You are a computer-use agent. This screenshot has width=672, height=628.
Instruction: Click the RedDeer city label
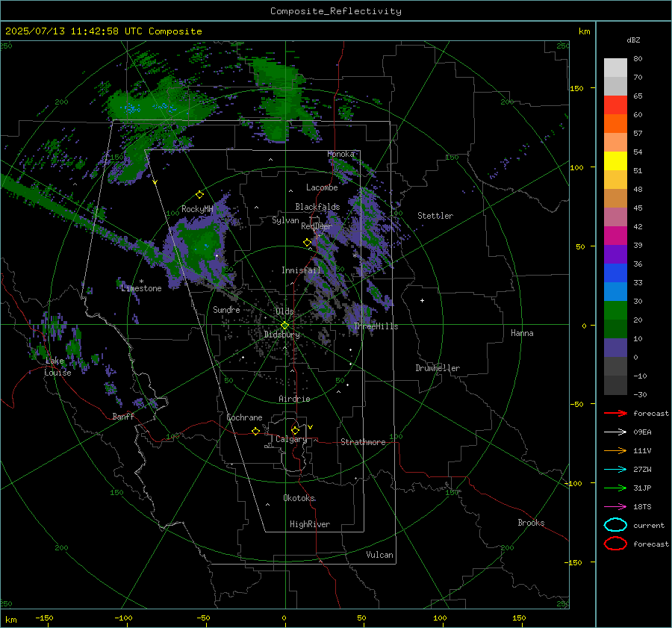[317, 226]
